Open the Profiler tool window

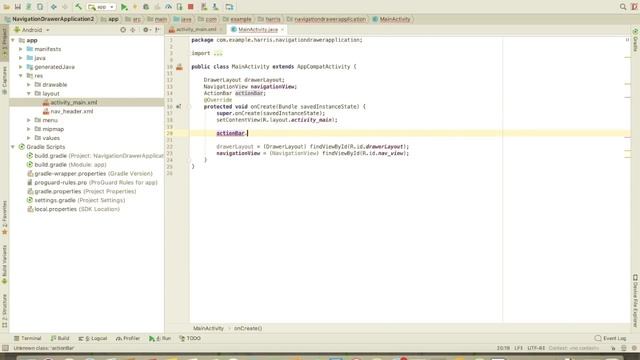tap(128, 338)
